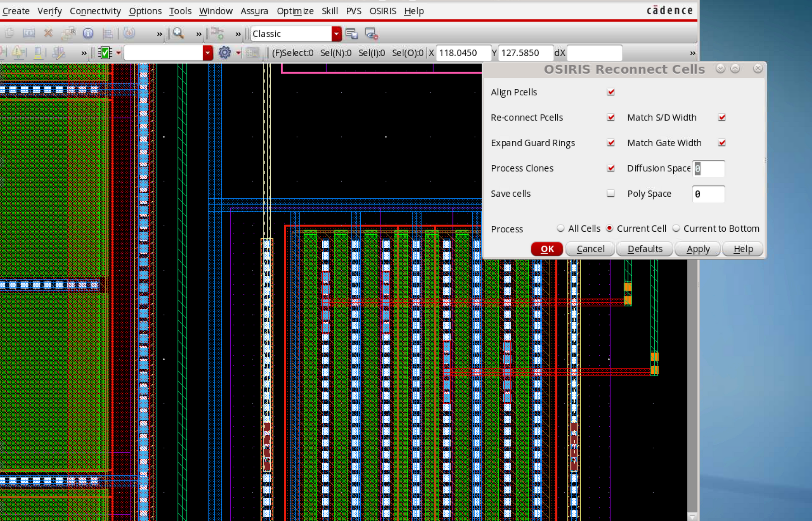Expand the toolbar overflow chevron after the rotate icon

[159, 34]
